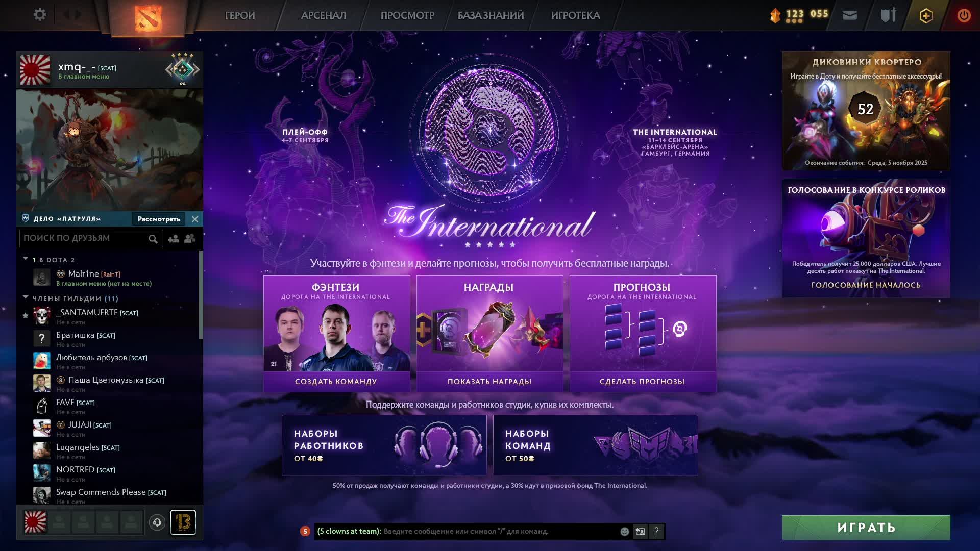Click the add friend icon
The width and height of the screenshot is (980, 551).
[174, 238]
